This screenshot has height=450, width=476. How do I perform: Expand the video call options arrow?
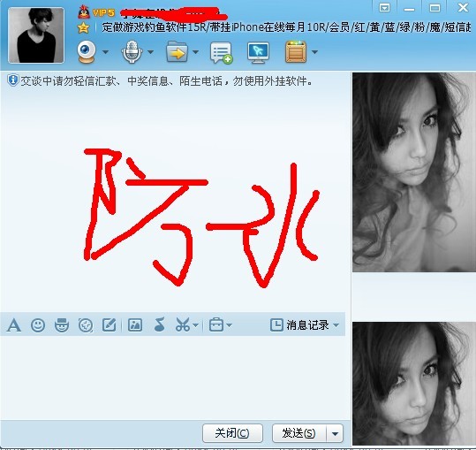click(x=105, y=52)
